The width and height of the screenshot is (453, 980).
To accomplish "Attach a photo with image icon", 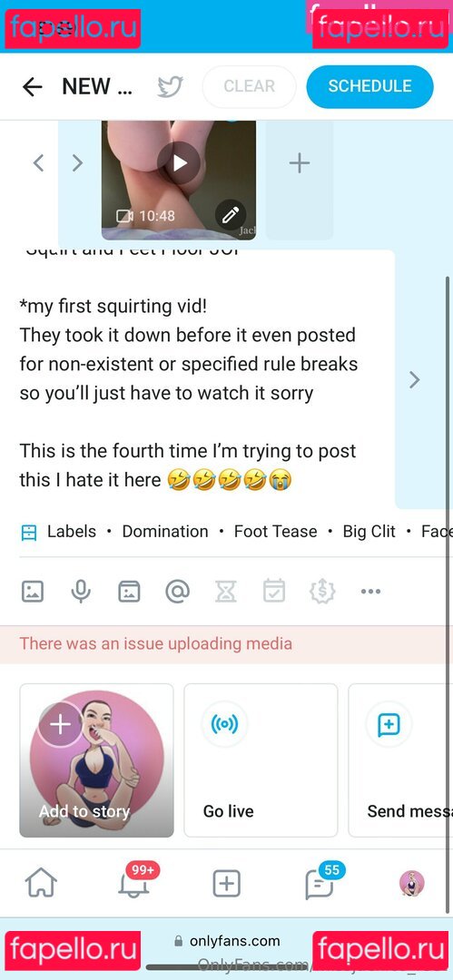I will (x=33, y=592).
